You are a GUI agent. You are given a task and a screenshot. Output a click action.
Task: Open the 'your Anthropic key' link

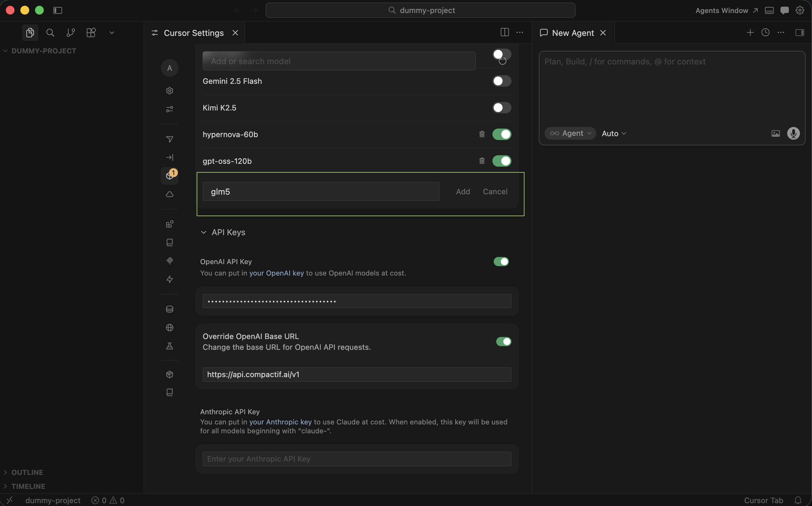(280, 422)
